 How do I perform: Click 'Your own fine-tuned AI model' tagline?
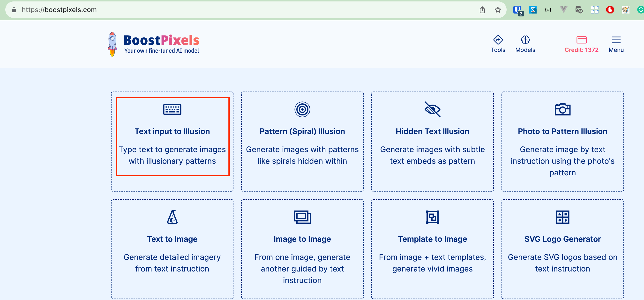point(162,51)
